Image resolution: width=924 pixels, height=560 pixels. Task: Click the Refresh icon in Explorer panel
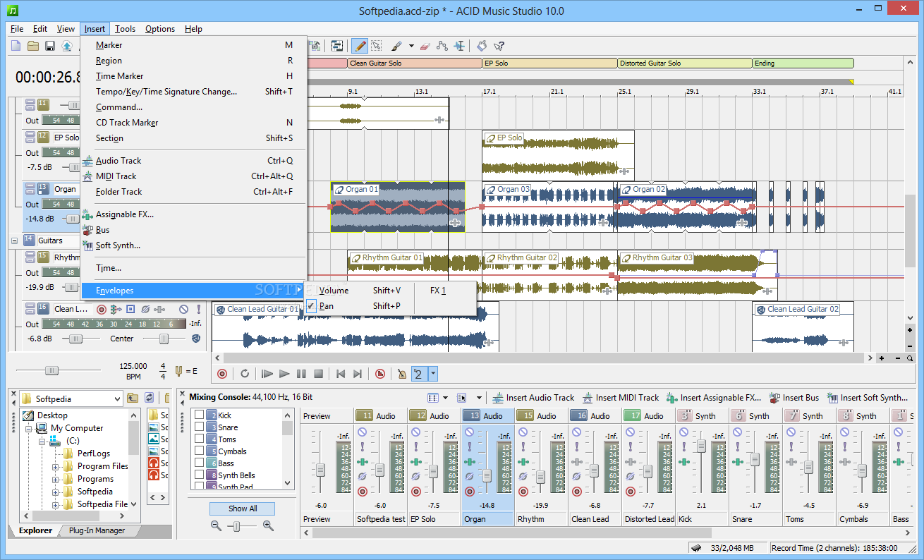(150, 398)
